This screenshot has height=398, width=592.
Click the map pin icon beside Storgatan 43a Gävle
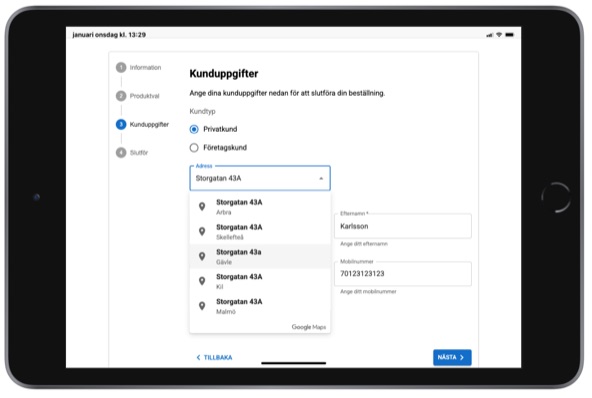(x=202, y=256)
